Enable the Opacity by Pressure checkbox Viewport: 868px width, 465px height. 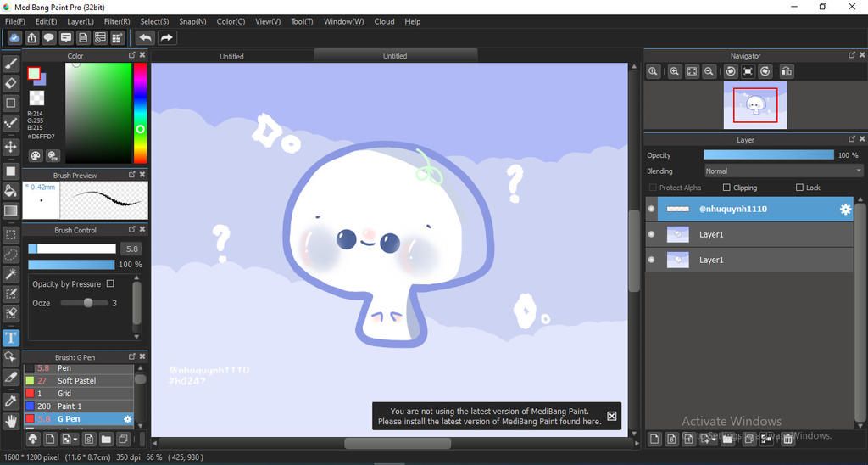(x=110, y=284)
